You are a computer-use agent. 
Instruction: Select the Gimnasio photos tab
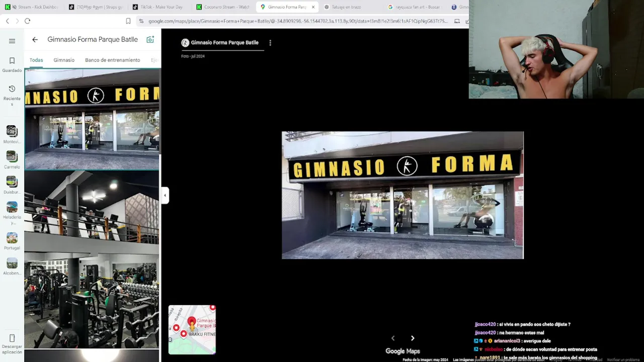[64, 60]
